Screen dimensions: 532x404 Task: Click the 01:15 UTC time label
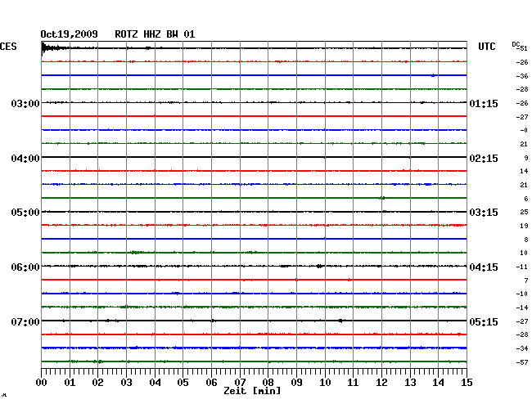pos(484,104)
